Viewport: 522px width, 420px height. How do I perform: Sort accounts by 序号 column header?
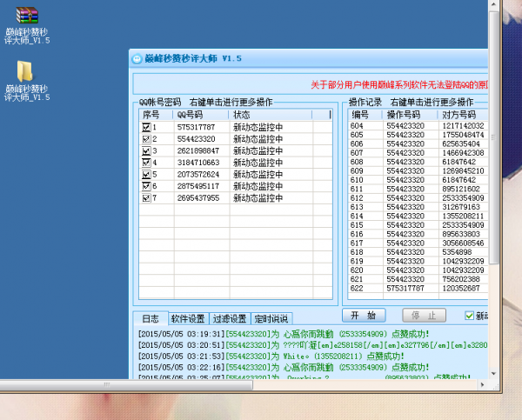click(x=156, y=115)
